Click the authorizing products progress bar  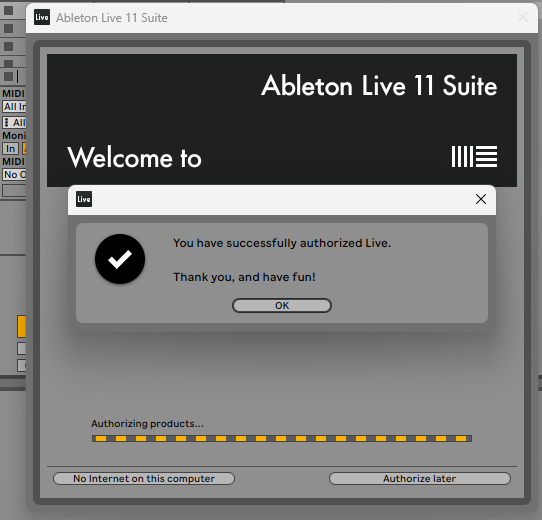pos(282,438)
